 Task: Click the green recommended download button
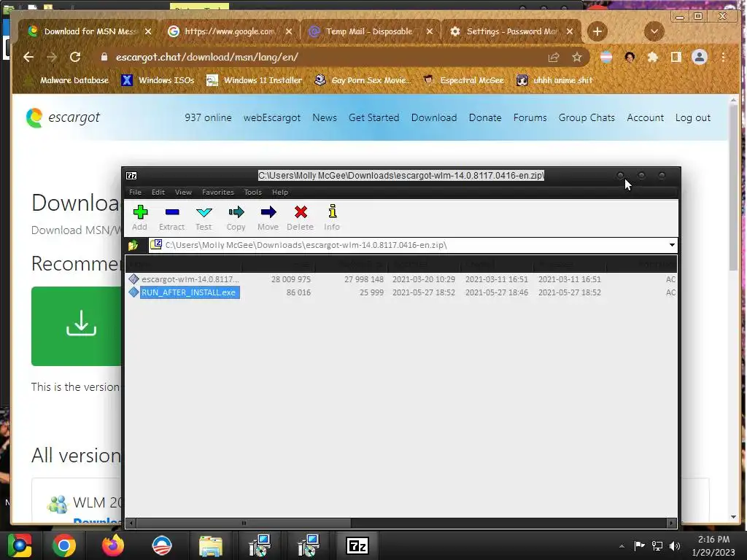pyautogui.click(x=76, y=326)
